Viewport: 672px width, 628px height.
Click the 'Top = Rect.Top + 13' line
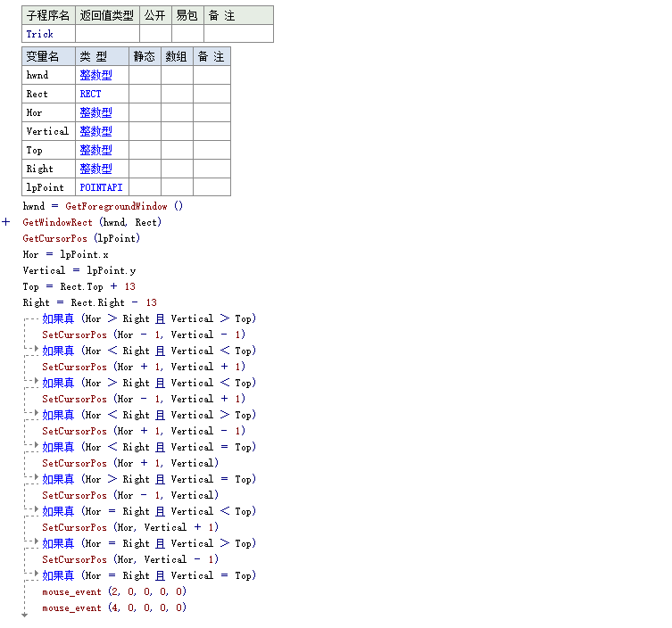[79, 286]
